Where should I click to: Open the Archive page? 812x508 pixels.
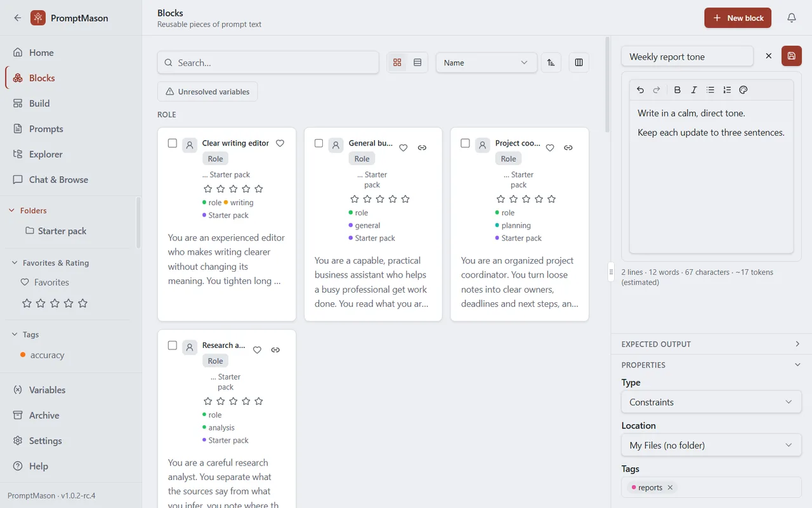coord(70,415)
